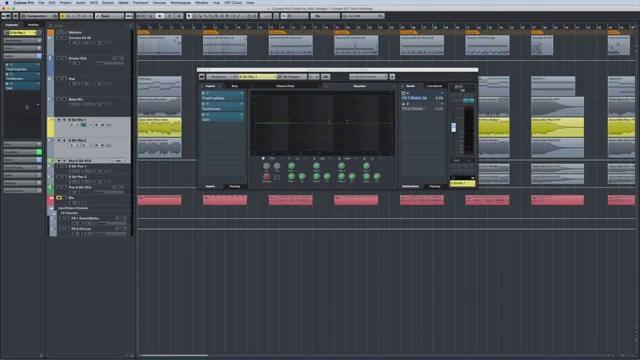Click the first green EQ band gain knob

[x=291, y=166]
